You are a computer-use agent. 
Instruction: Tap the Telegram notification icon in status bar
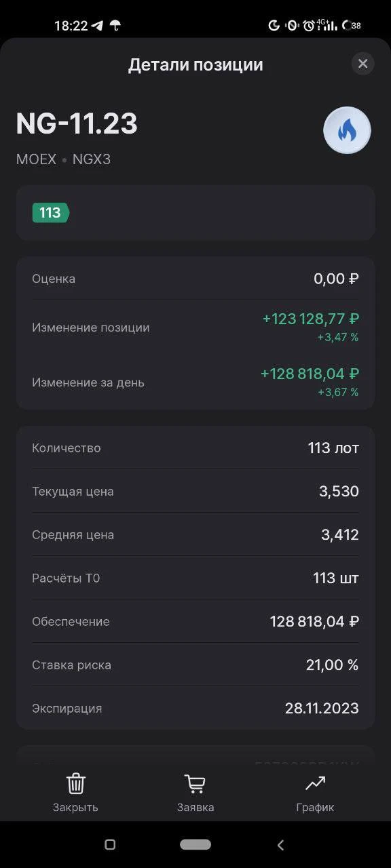pos(98,26)
